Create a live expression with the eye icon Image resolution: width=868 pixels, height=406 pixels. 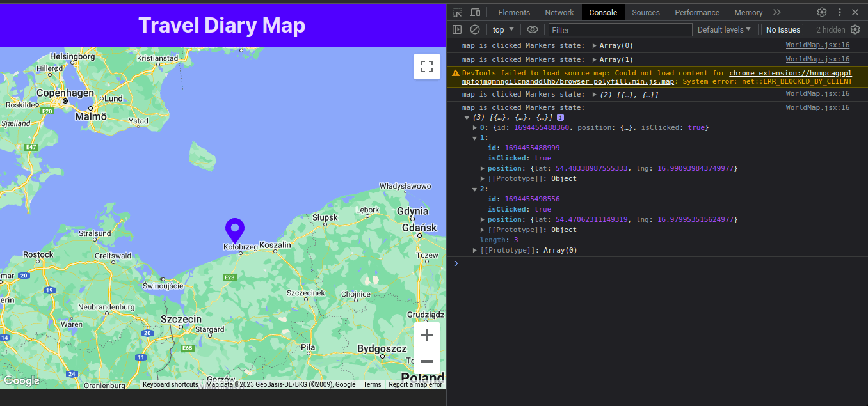[532, 29]
